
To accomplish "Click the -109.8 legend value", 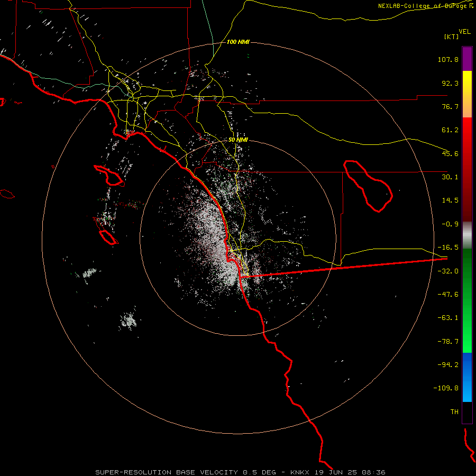I will [x=446, y=388].
